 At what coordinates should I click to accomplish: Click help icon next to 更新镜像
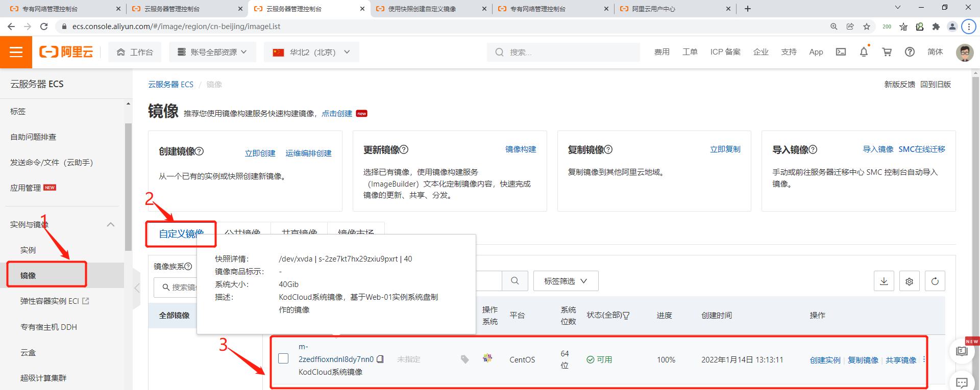[404, 149]
